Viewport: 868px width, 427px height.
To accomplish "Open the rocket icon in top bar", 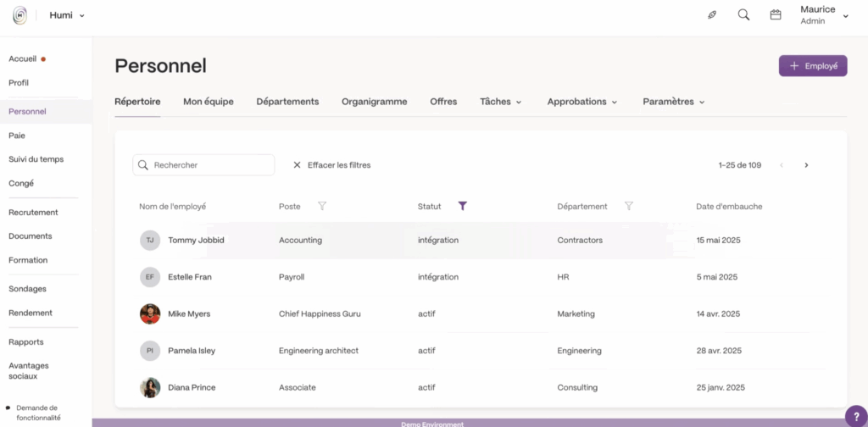I will tap(712, 15).
